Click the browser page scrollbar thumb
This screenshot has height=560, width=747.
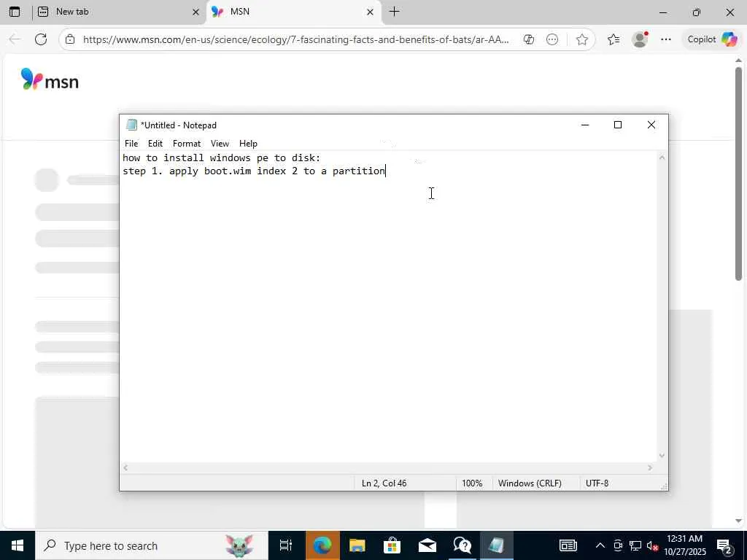click(x=738, y=174)
